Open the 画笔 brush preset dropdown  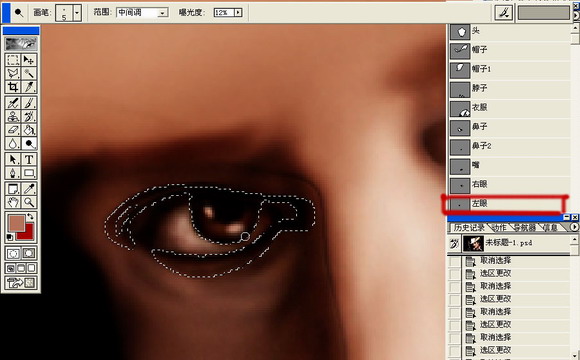77,13
